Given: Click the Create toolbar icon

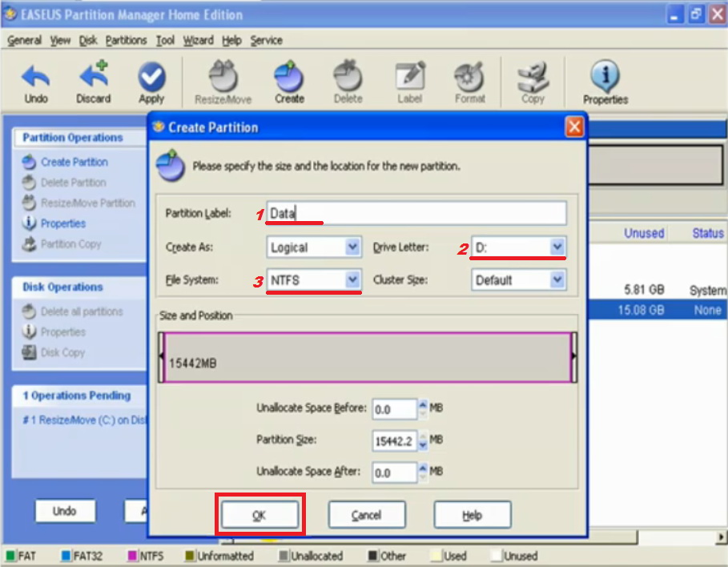Looking at the screenshot, I should click(289, 76).
